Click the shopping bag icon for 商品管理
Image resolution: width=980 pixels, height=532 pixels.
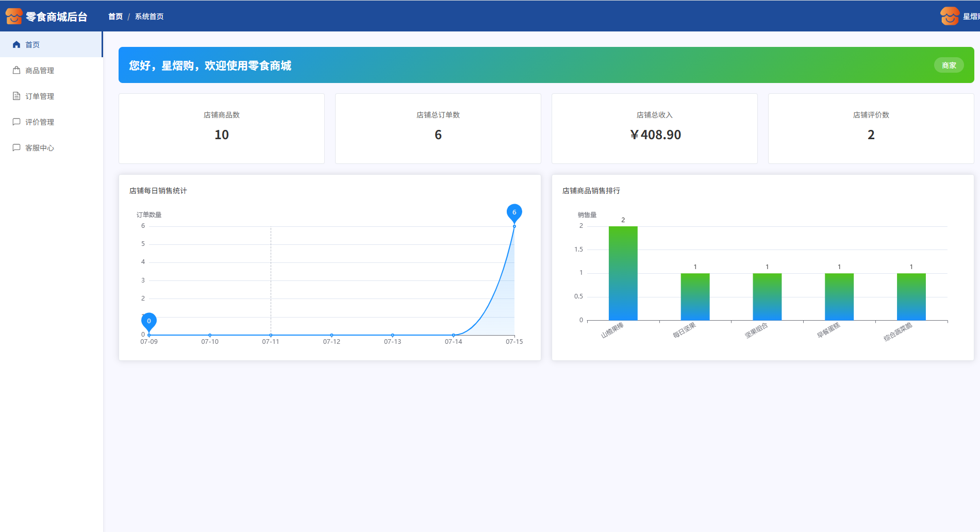16,71
